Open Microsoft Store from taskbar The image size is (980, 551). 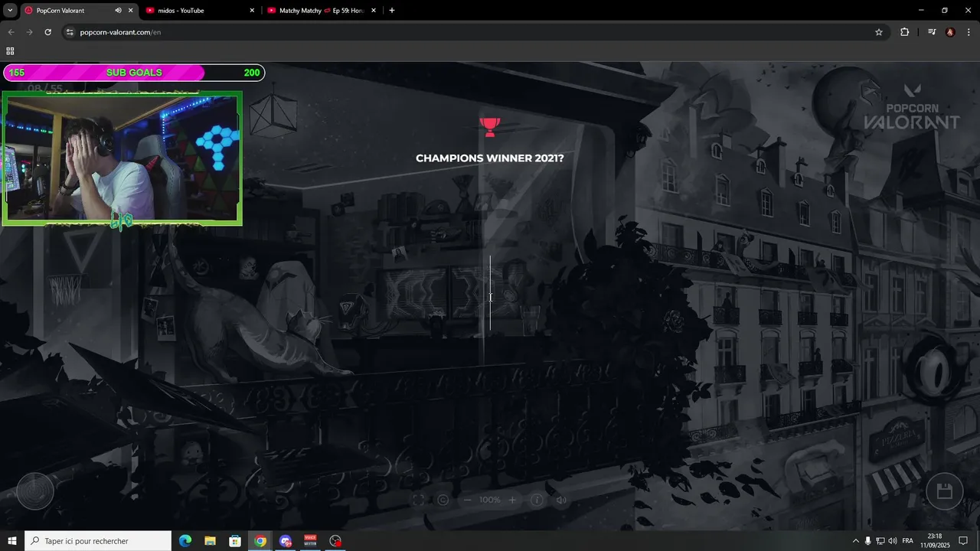pyautogui.click(x=235, y=541)
